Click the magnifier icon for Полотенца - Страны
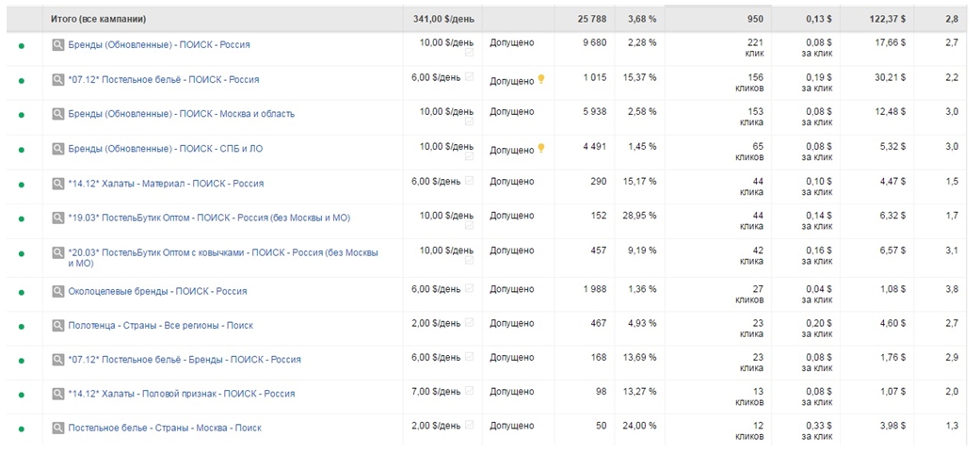 click(58, 325)
